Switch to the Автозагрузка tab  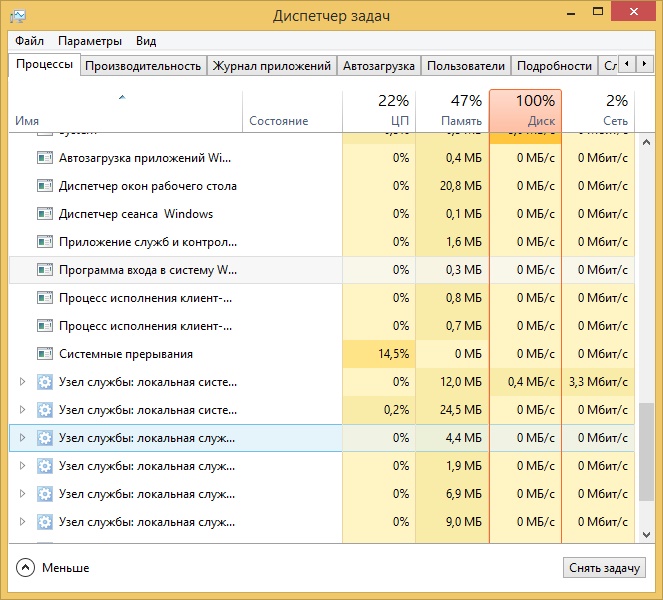point(378,66)
